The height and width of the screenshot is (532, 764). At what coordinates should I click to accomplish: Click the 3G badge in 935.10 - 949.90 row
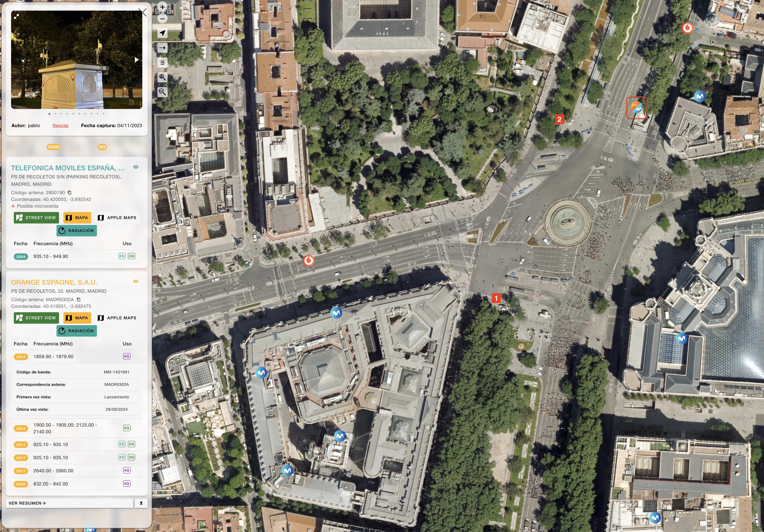(x=131, y=256)
